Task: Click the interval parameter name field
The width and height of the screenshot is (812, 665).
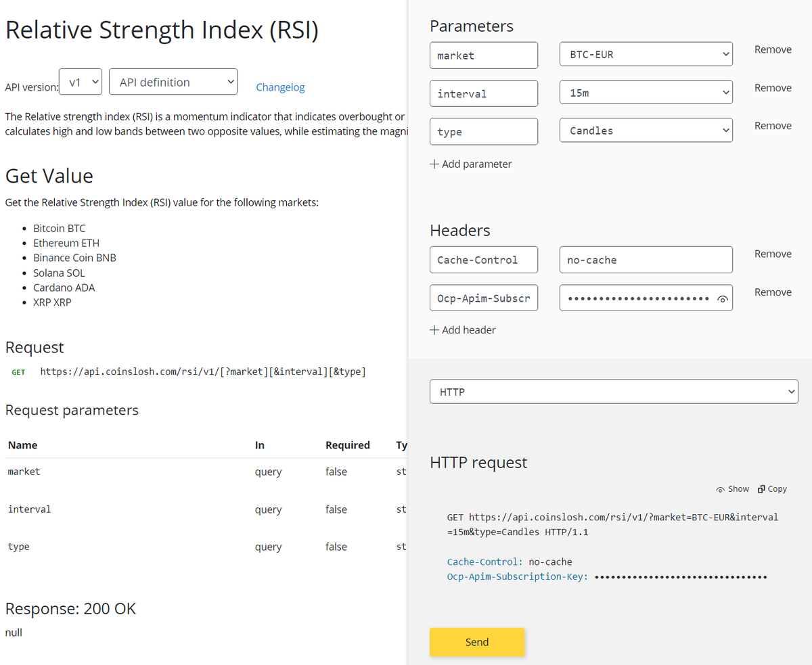Action: point(484,93)
